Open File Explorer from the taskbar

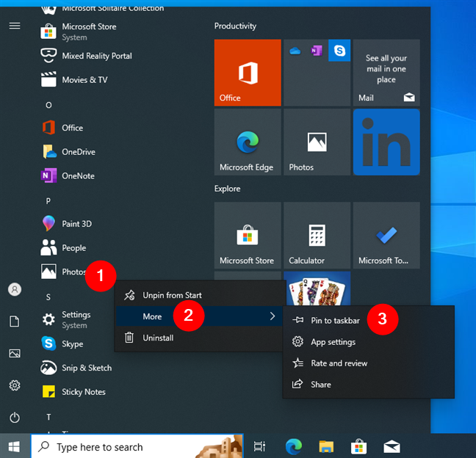[326, 446]
